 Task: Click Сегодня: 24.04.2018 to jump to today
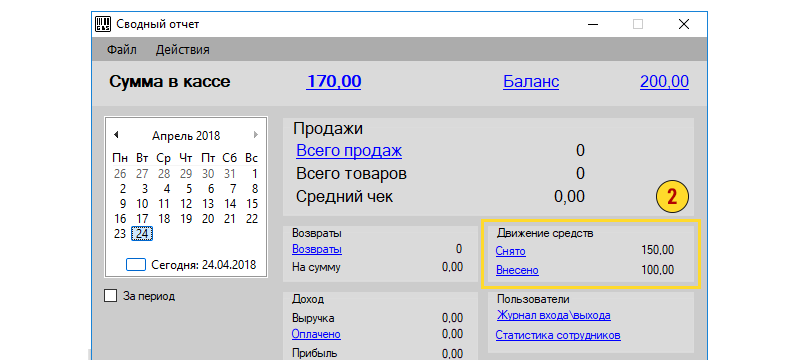pos(204,265)
